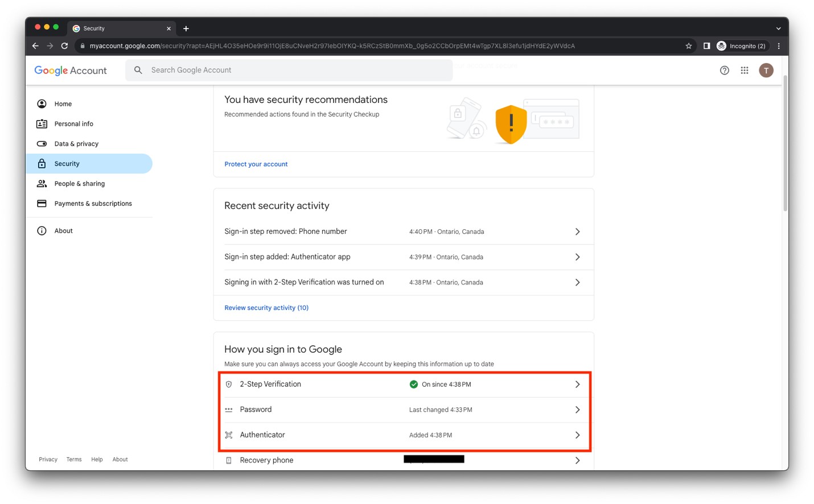Image resolution: width=814 pixels, height=504 pixels.
Task: Open Chrome three-dot menu
Action: [x=779, y=46]
